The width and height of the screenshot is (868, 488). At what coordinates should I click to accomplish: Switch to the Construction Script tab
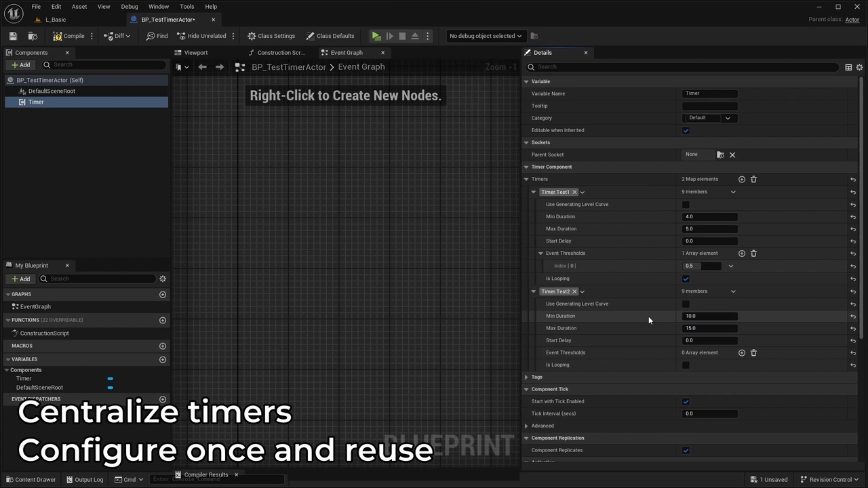point(280,53)
